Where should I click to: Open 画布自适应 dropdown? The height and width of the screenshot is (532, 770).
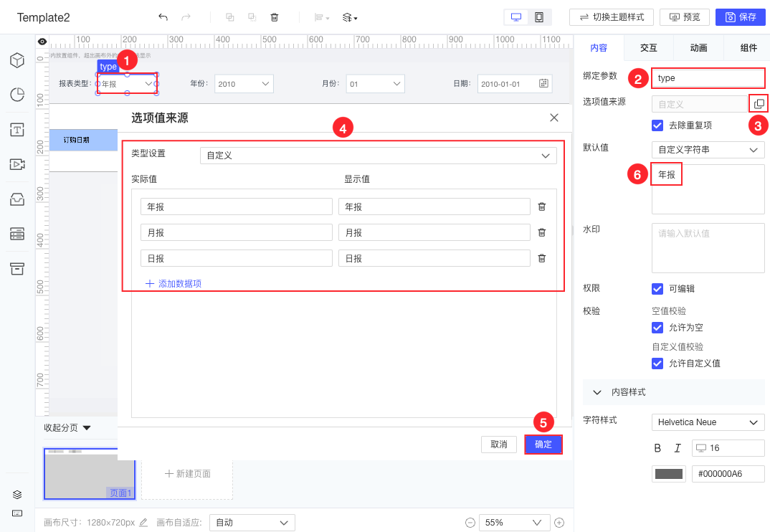point(252,523)
